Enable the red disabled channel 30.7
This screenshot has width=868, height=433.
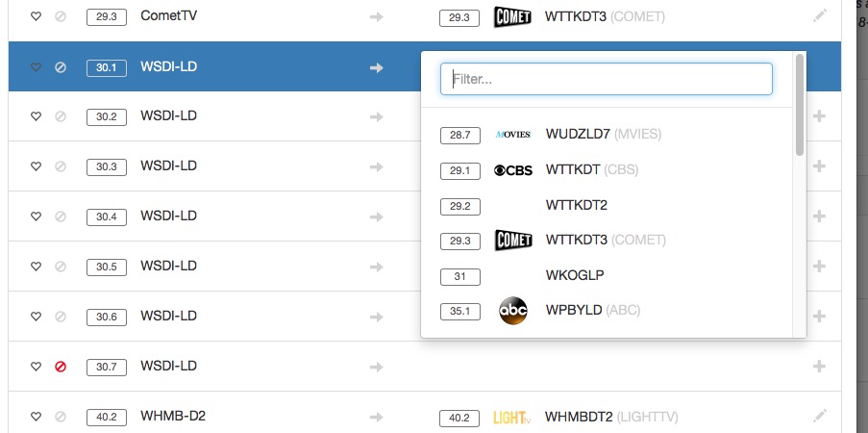[61, 367]
